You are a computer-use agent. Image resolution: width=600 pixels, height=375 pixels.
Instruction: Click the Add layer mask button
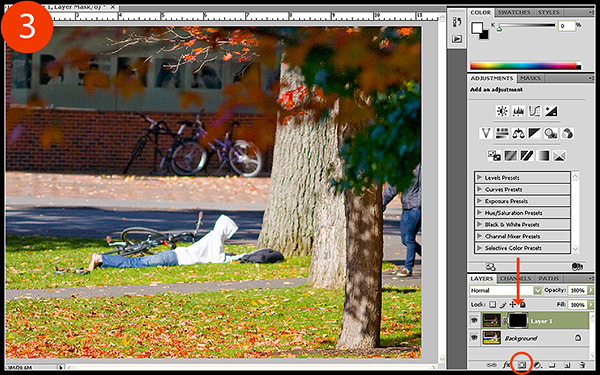pos(522,365)
